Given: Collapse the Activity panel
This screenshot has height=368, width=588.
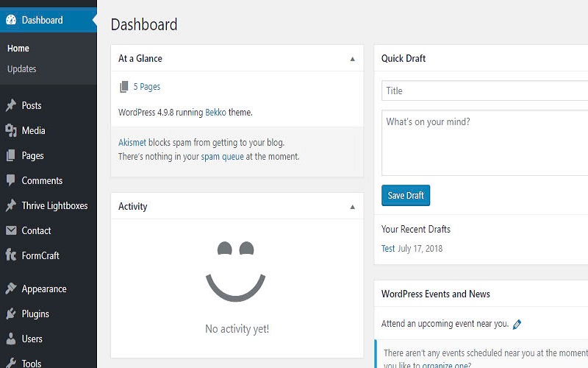Looking at the screenshot, I should point(352,207).
